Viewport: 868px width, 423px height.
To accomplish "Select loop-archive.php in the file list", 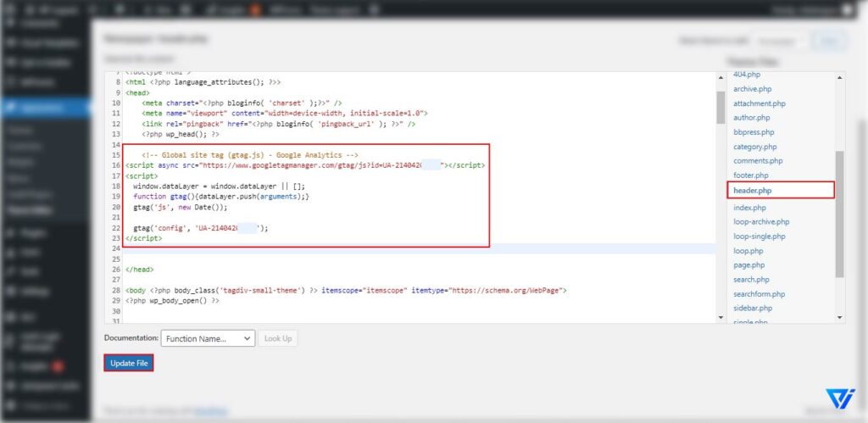I will tap(761, 221).
